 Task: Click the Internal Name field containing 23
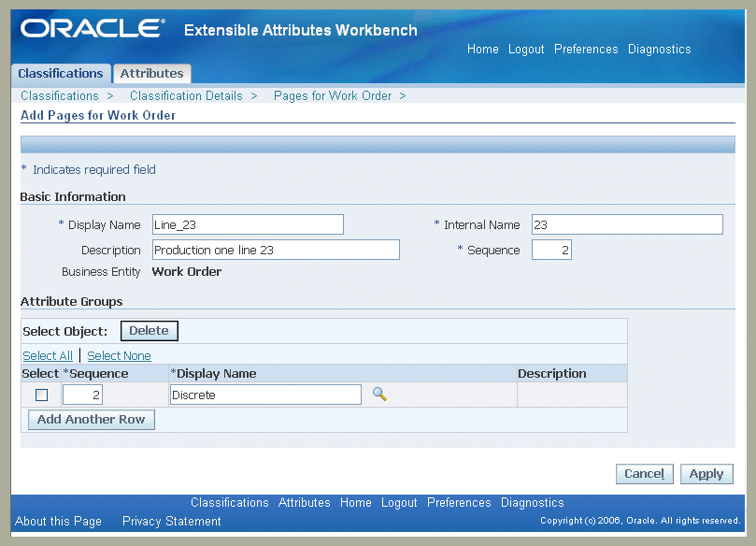coord(627,224)
